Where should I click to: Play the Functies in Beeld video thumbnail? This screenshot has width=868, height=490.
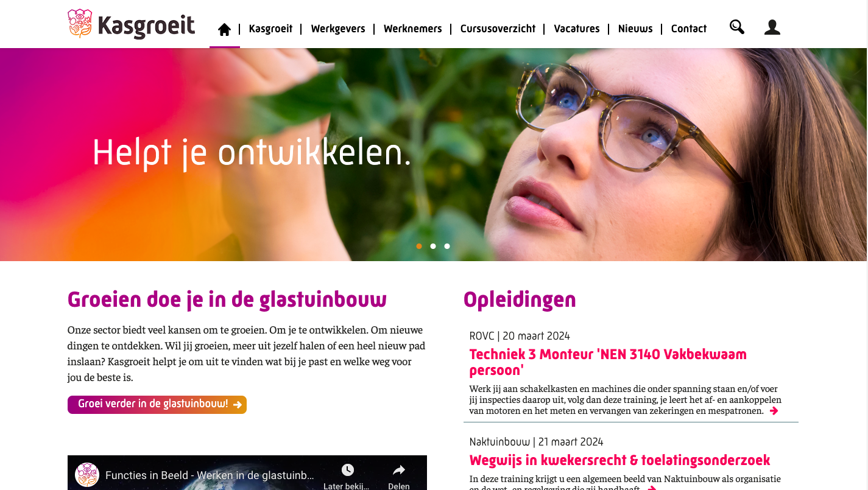[247, 473]
